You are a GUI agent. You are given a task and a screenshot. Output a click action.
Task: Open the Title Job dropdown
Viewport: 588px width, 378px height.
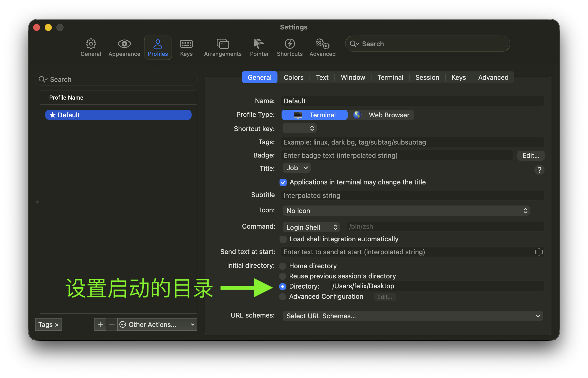pos(297,168)
